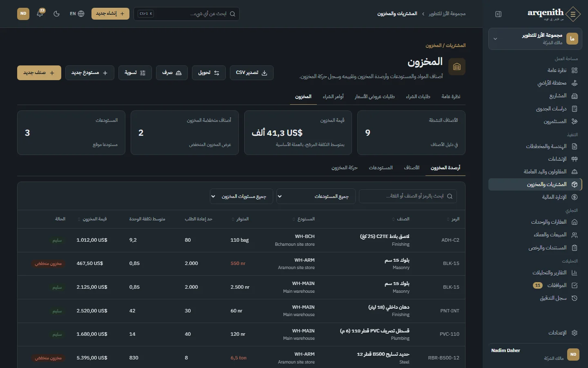Viewport: 588px width, 368px height.
Task: Open نظرة عامة dashboard sidebar icon
Action: tap(575, 70)
